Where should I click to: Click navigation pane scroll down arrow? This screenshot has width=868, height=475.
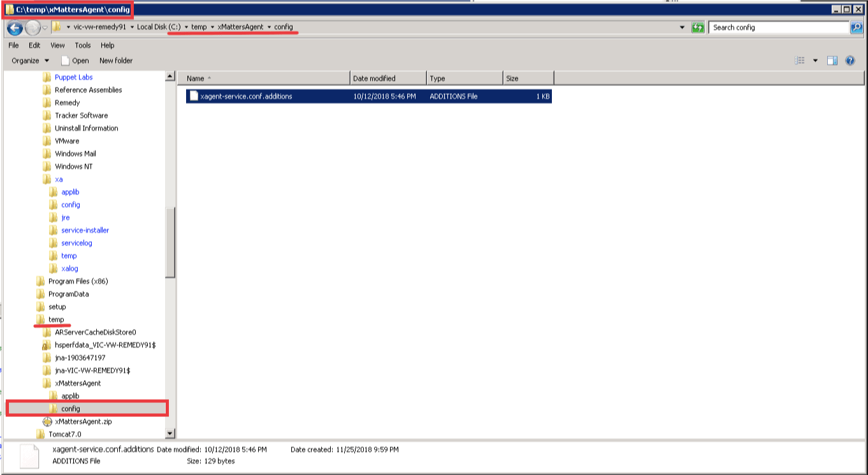(170, 434)
